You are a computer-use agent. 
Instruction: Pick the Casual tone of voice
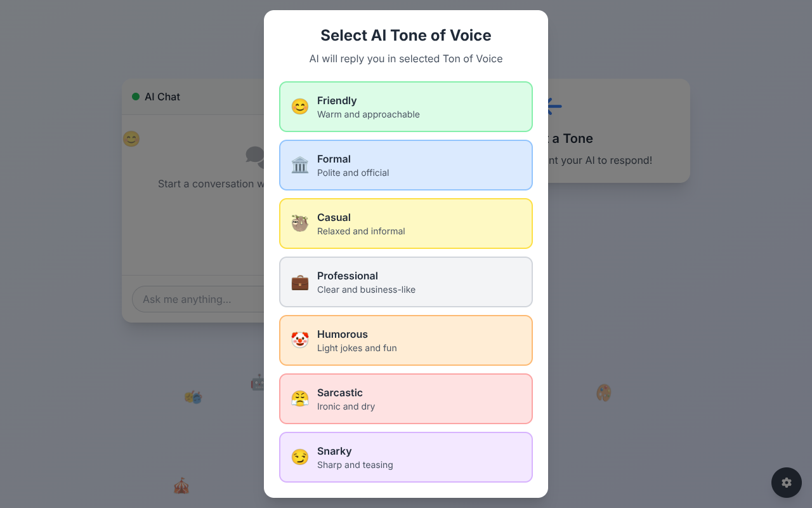click(x=406, y=224)
